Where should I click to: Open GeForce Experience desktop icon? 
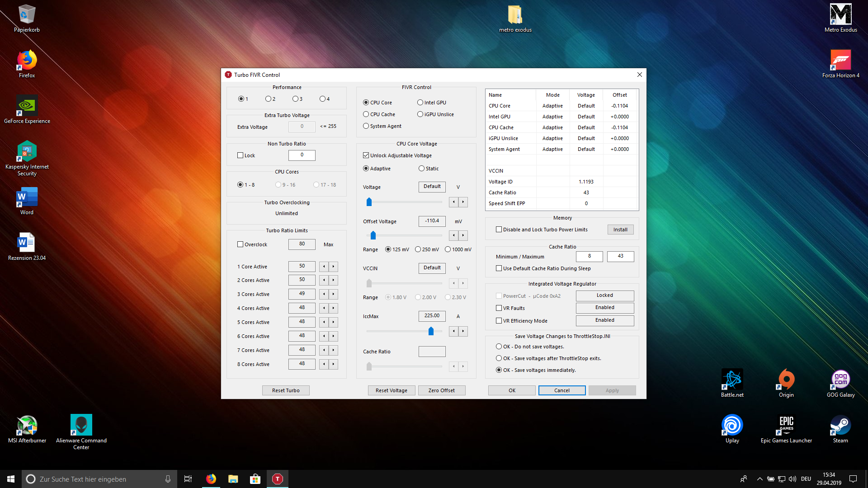coord(27,109)
